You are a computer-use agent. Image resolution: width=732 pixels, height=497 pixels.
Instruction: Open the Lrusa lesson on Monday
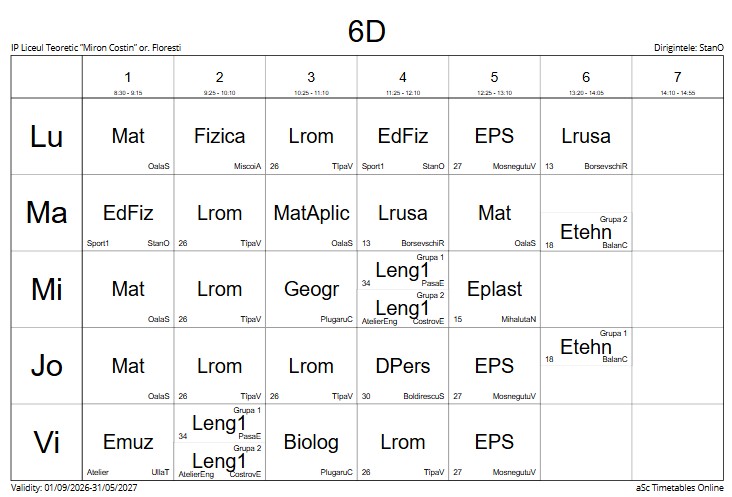click(x=586, y=136)
